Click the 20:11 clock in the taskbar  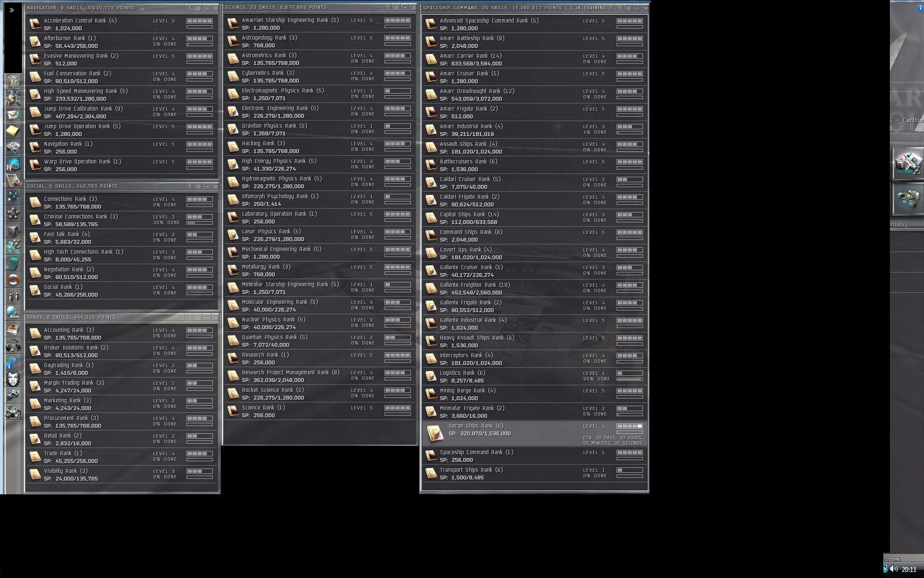click(909, 570)
